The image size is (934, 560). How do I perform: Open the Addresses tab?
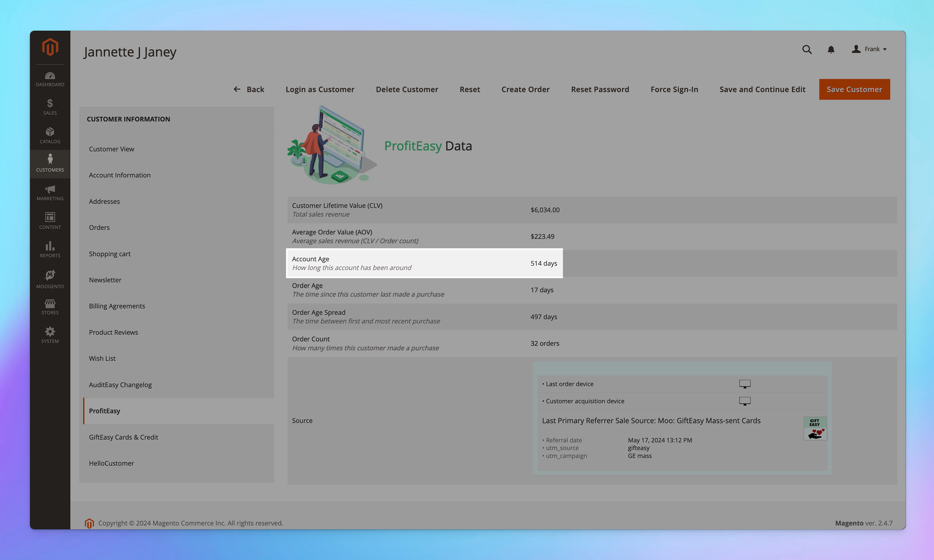(x=177, y=202)
